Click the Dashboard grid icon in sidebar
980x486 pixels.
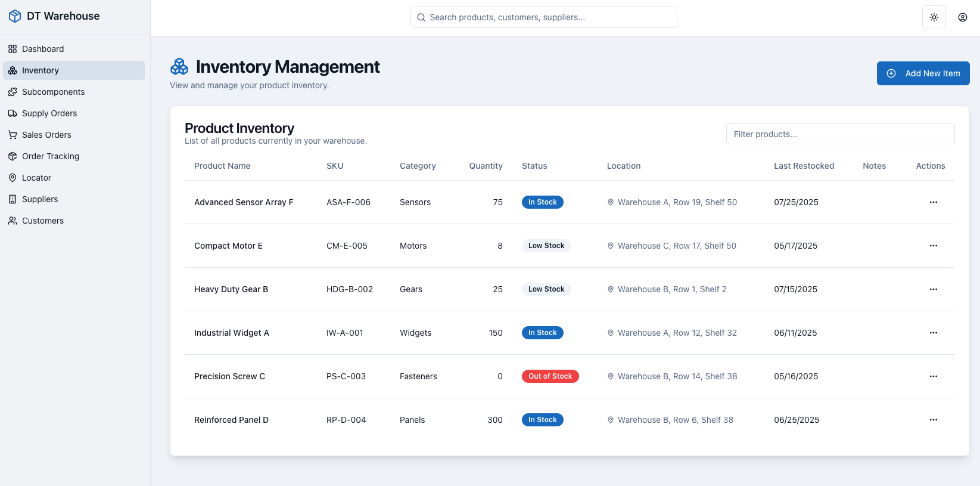pyautogui.click(x=13, y=49)
